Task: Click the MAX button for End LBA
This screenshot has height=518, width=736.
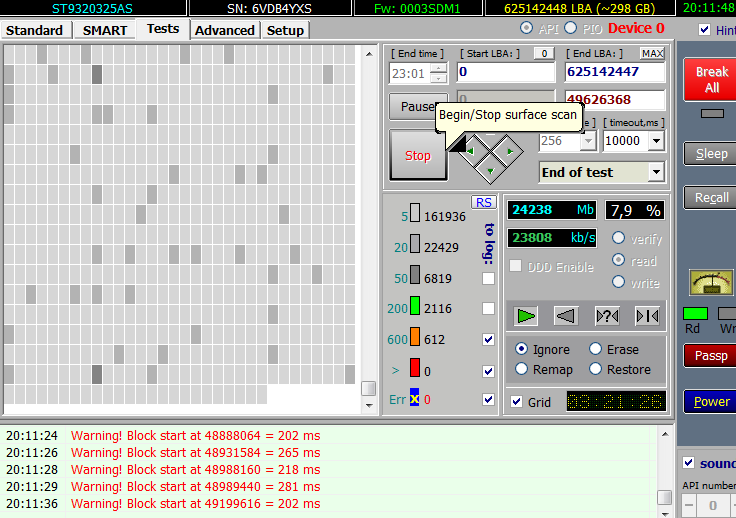Action: pos(652,53)
